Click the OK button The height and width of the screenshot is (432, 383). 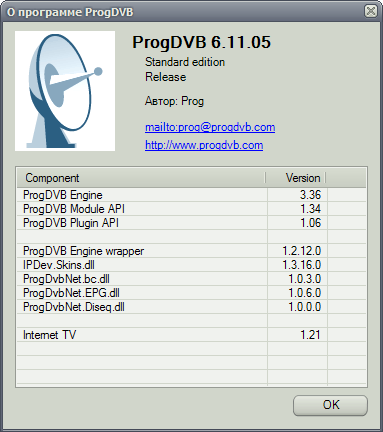(x=330, y=405)
